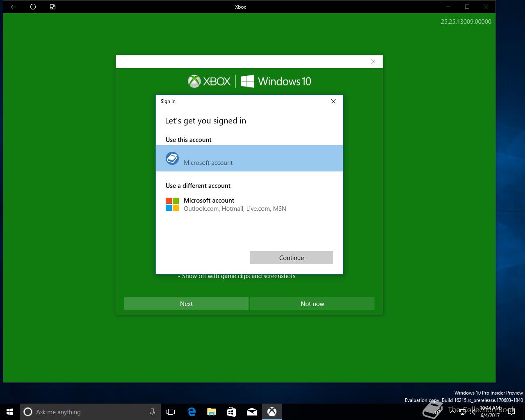Screen dimensions: 525x420
Task: Open the Windows Start menu
Action: (10, 412)
